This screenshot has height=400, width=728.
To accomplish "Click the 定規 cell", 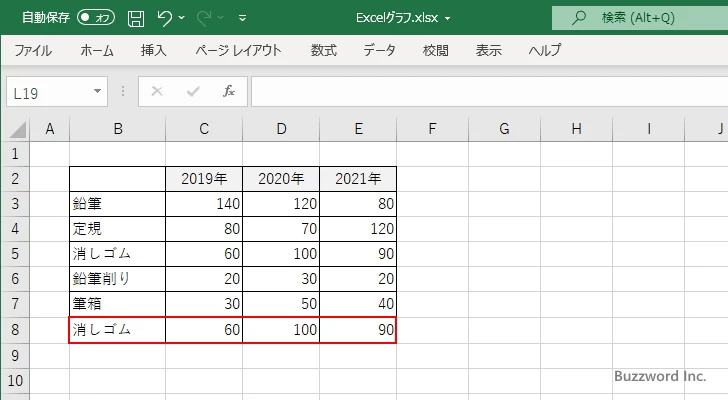I will point(118,229).
